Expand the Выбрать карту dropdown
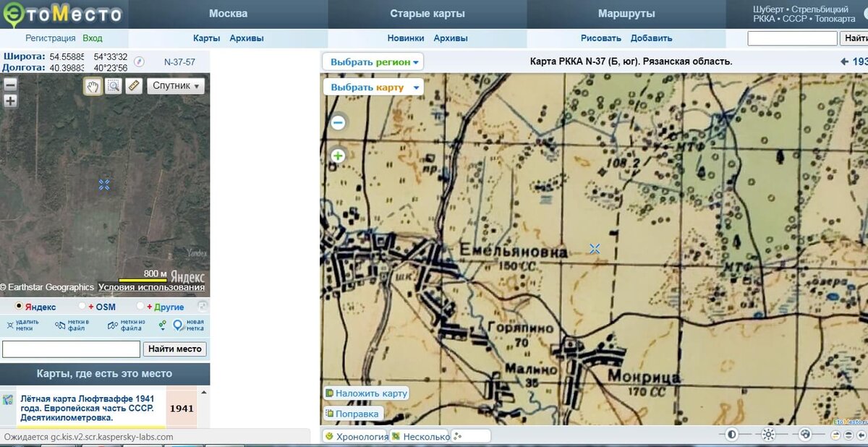Viewport: 868px width, 447px height. 373,88
